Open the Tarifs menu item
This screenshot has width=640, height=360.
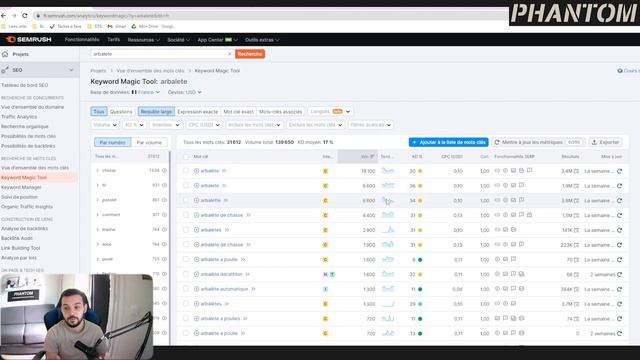(113, 40)
